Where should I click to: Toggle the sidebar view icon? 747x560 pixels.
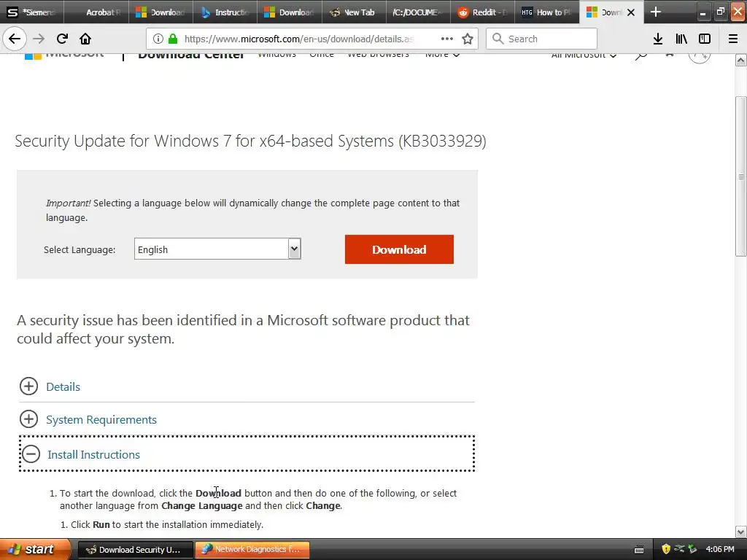click(x=705, y=39)
